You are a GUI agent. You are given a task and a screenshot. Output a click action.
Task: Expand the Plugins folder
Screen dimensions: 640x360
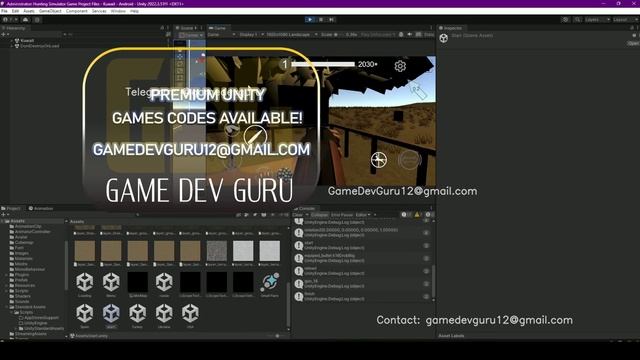pos(7,275)
